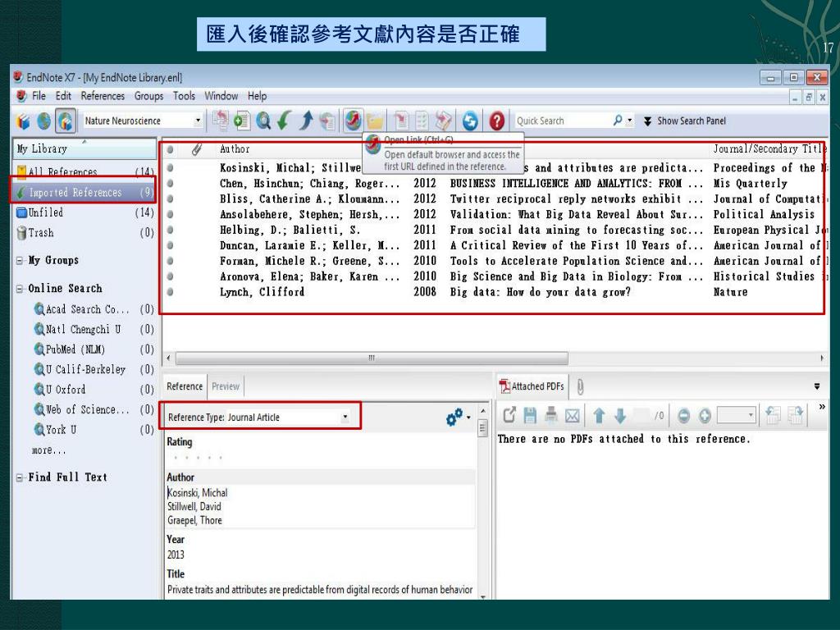Click the PDF Zoom Out minus icon
Screen dimensions: 840x630
tap(683, 415)
